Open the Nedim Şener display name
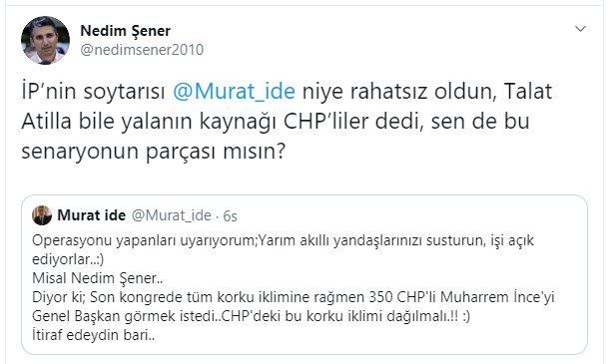This screenshot has width=612, height=364. click(x=125, y=31)
